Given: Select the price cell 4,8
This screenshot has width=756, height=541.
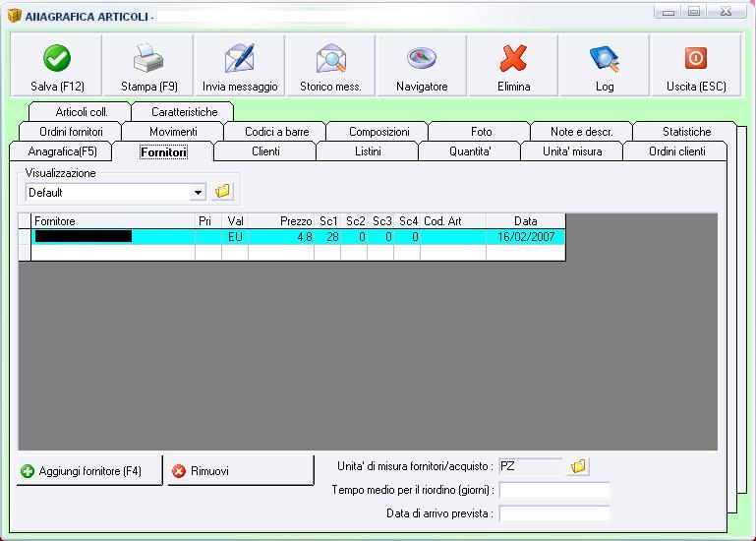Looking at the screenshot, I should 281,237.
